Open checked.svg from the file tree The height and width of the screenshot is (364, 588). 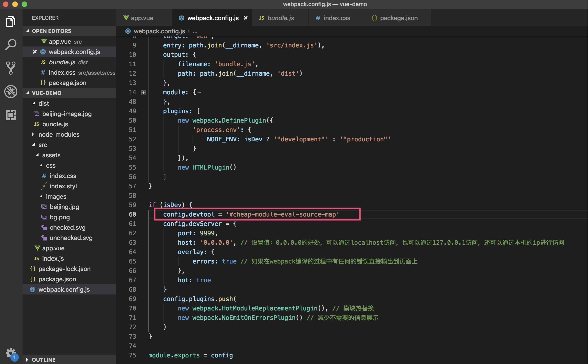click(x=67, y=227)
